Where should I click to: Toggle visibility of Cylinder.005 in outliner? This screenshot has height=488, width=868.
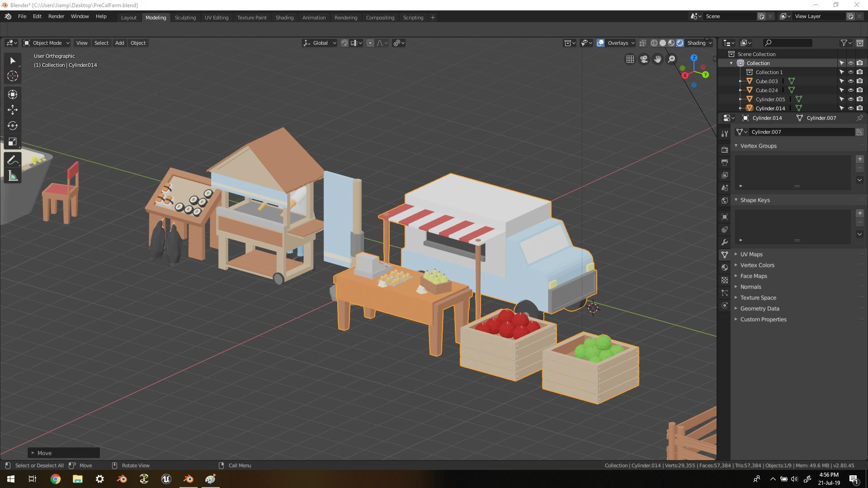850,99
